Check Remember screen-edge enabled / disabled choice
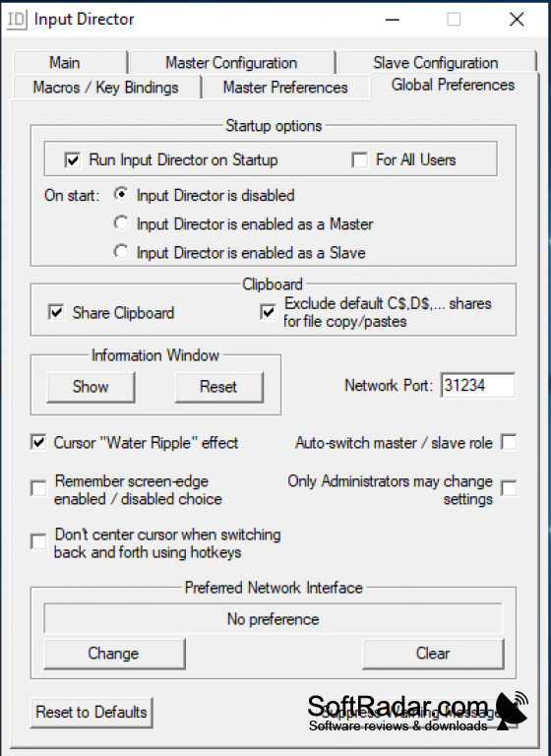The width and height of the screenshot is (551, 756). click(38, 488)
